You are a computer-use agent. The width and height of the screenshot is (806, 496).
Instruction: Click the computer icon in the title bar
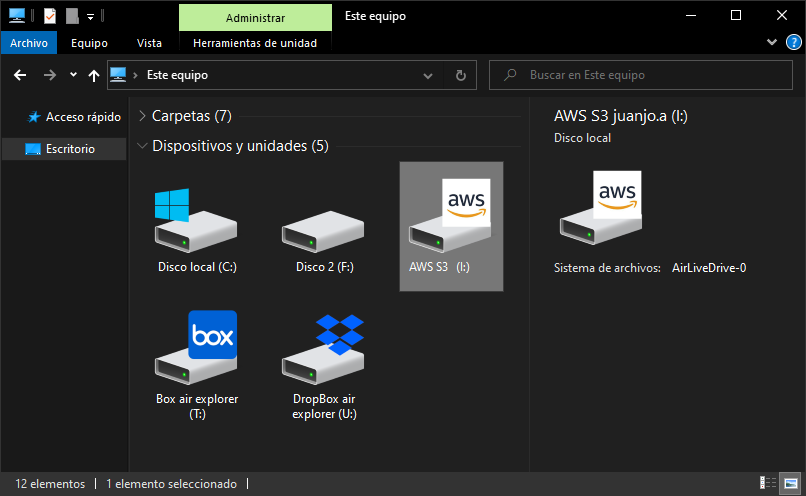point(17,16)
